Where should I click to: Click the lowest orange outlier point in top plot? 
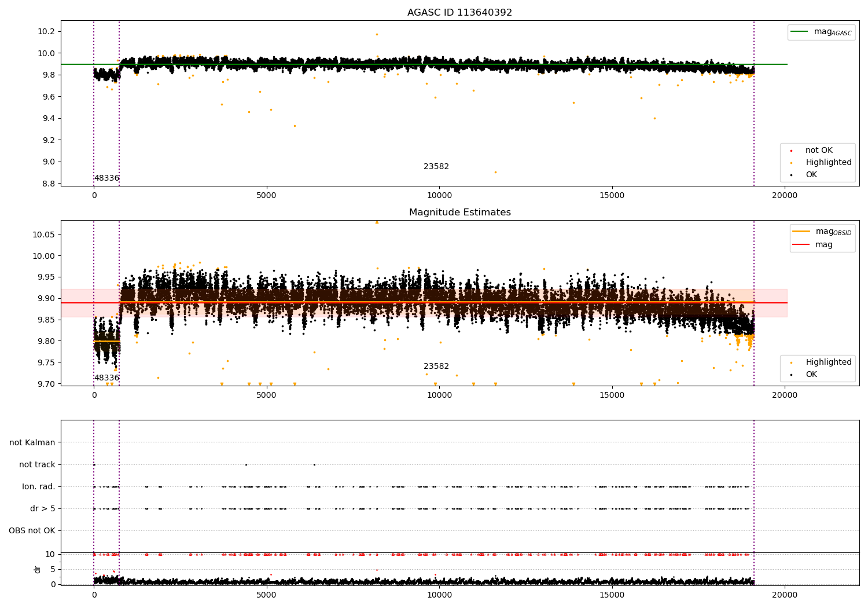coord(495,172)
